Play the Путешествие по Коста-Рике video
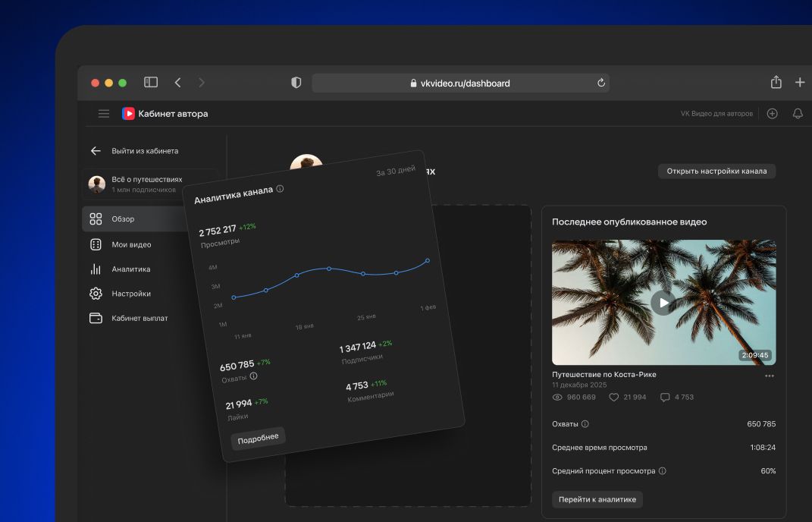 (663, 303)
